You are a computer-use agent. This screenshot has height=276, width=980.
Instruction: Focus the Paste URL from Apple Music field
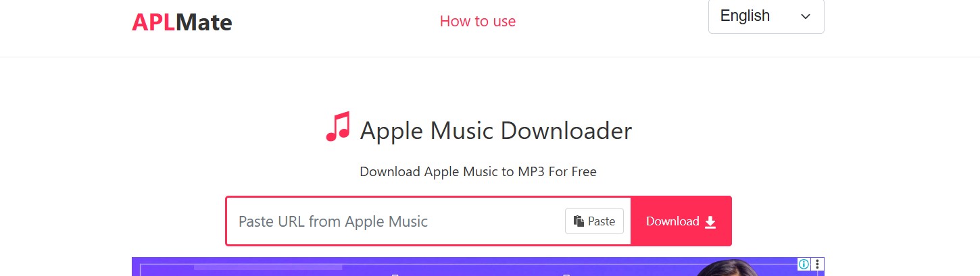[x=395, y=221]
